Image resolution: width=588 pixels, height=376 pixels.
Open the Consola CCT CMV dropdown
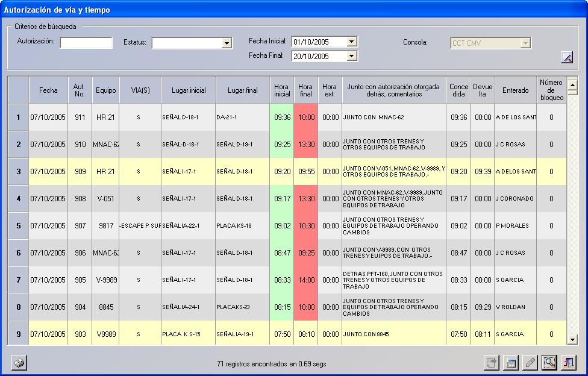(525, 43)
